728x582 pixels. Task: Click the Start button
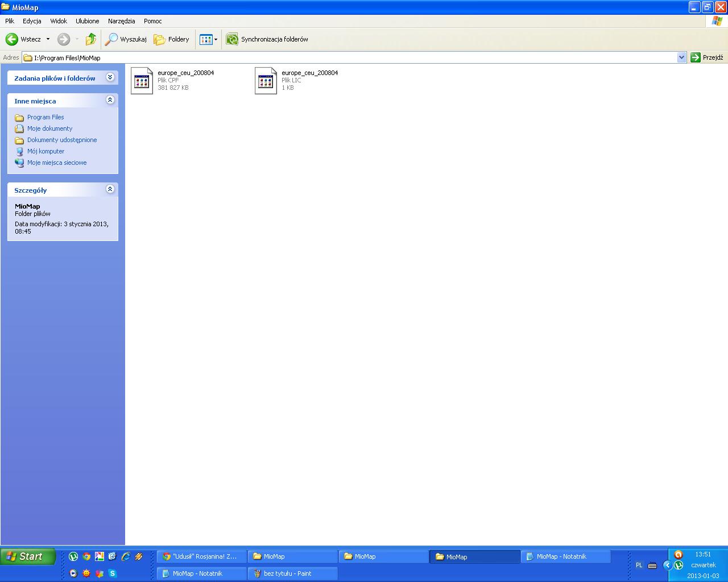(28, 556)
